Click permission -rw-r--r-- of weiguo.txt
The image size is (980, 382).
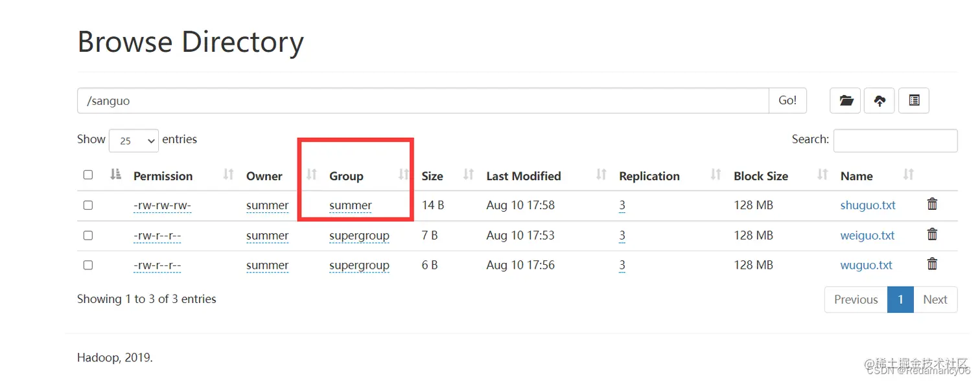157,236
